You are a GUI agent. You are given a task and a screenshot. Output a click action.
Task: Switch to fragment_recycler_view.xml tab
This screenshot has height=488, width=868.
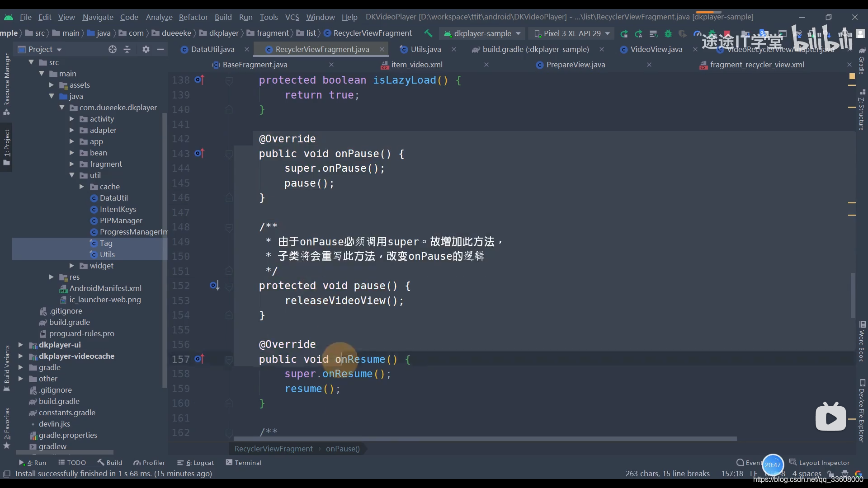point(757,65)
